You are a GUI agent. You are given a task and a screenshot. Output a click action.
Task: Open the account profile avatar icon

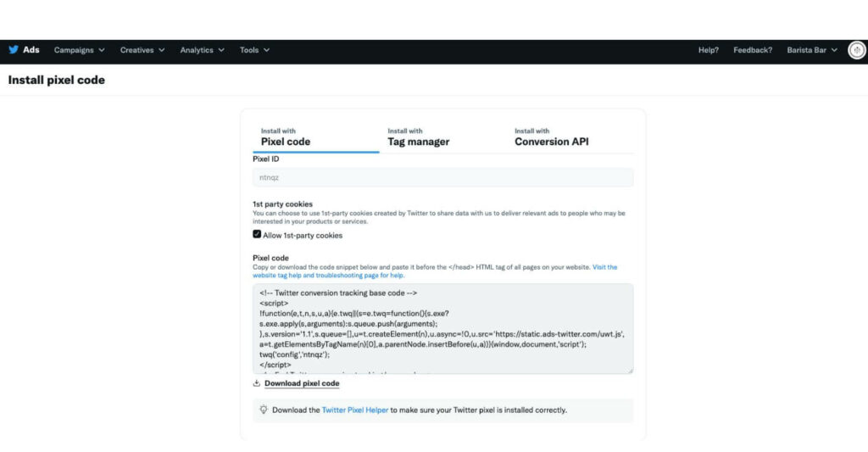[x=857, y=50]
